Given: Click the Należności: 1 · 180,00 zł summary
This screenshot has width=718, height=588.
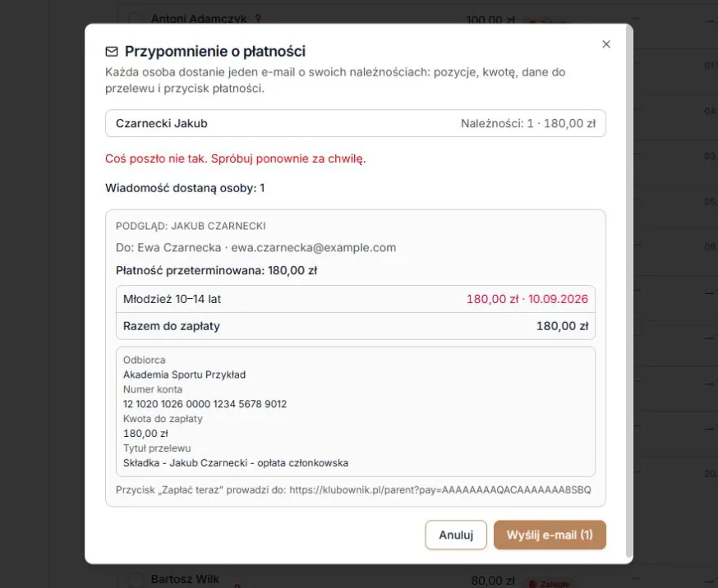Looking at the screenshot, I should pos(528,123).
